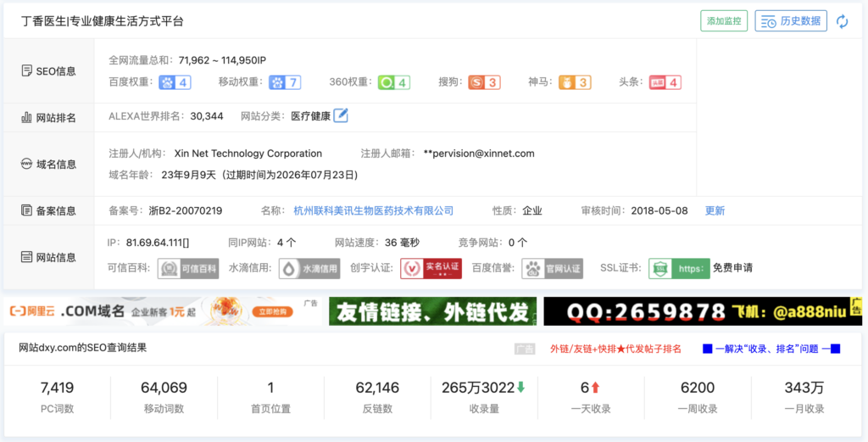Click 更新 next to audit time
The image size is (868, 442).
click(x=715, y=210)
